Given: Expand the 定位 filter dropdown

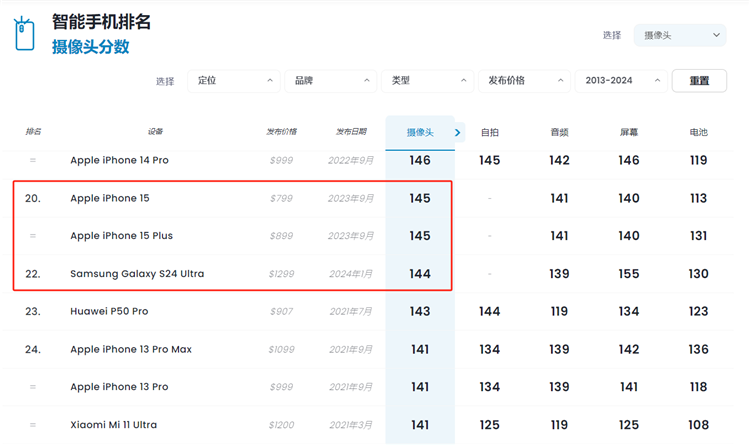Looking at the screenshot, I should 234,81.
